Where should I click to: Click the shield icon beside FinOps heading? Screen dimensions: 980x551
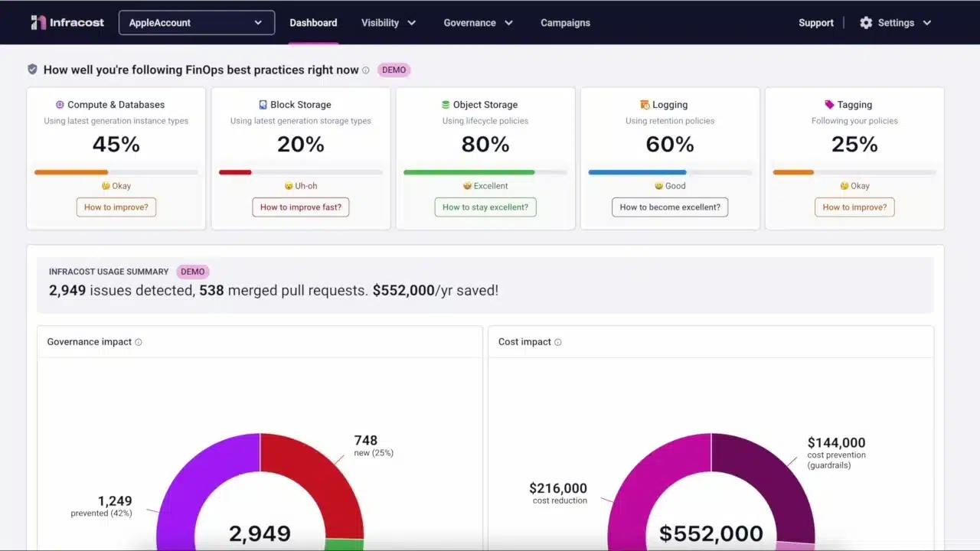[32, 70]
